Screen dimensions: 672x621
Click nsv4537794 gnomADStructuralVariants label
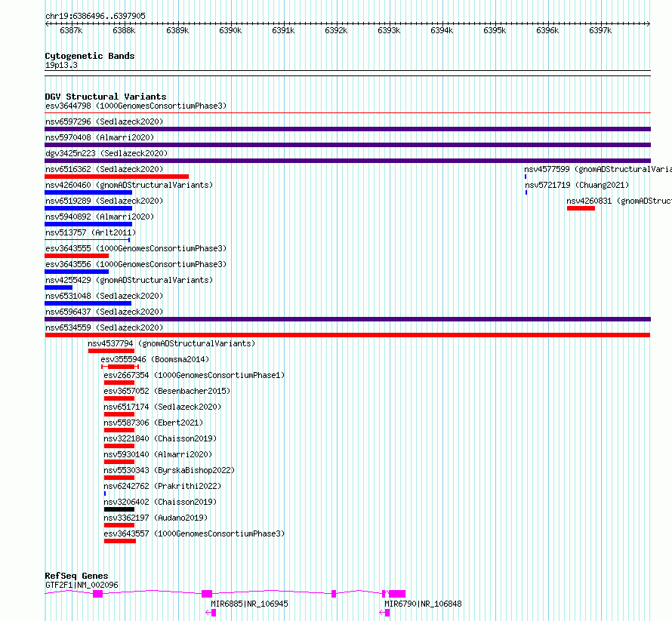click(x=171, y=343)
